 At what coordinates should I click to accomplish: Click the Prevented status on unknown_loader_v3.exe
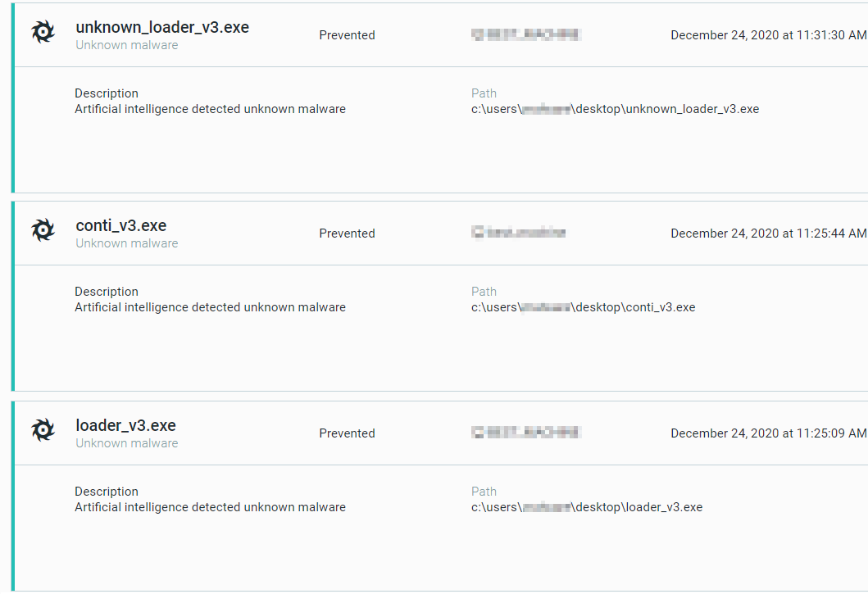click(347, 34)
